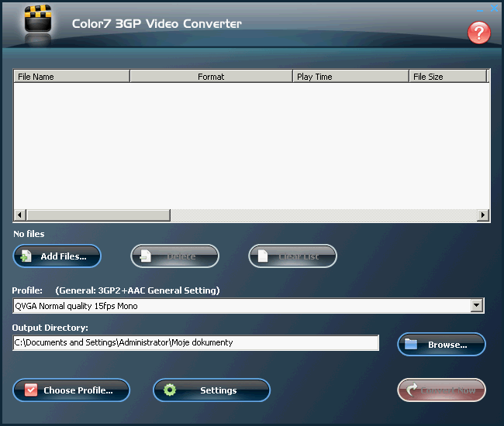Open the Settings dialog
The image size is (504, 426).
212,390
